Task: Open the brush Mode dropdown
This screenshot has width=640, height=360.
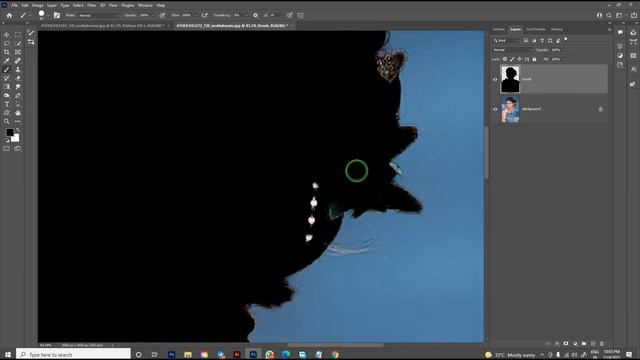Action: 98,16
